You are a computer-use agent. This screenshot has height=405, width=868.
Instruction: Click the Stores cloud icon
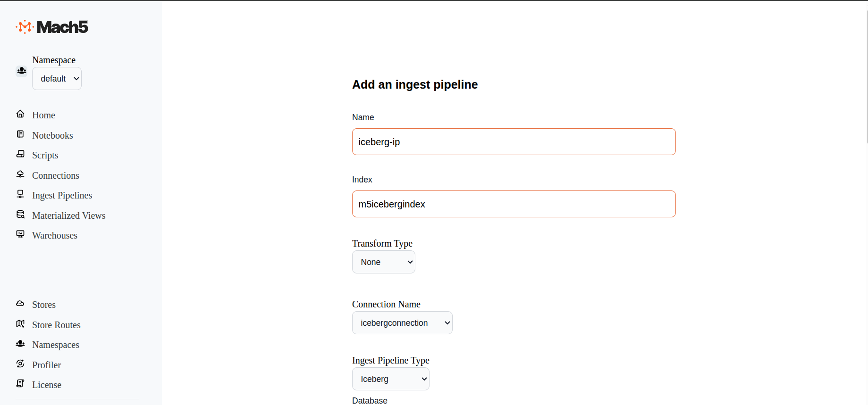[x=20, y=303]
